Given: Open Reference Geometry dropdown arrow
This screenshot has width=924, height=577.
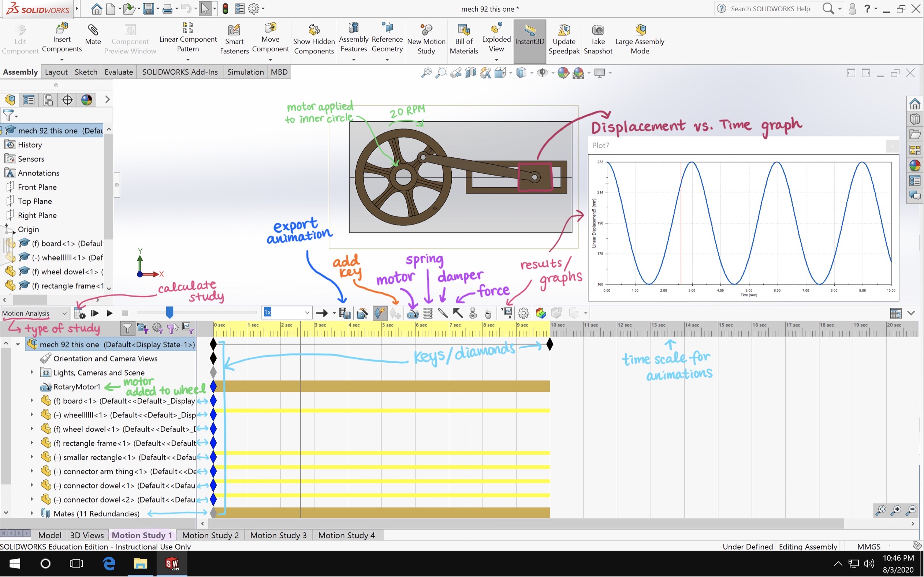Looking at the screenshot, I should [387, 60].
